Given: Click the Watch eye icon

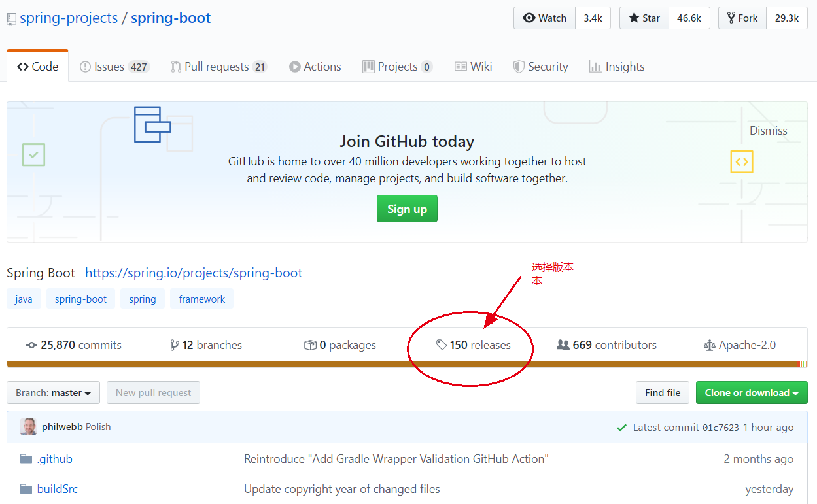Looking at the screenshot, I should [x=529, y=18].
